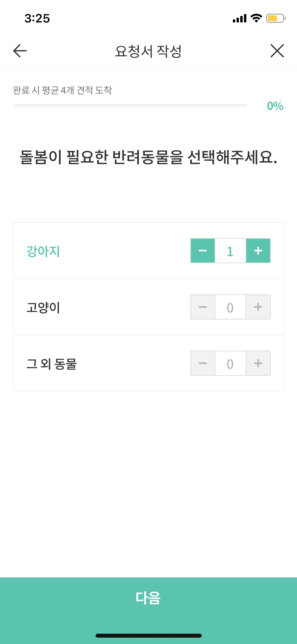Increase the 고양이 count with plus
This screenshot has width=297, height=644.
(258, 307)
